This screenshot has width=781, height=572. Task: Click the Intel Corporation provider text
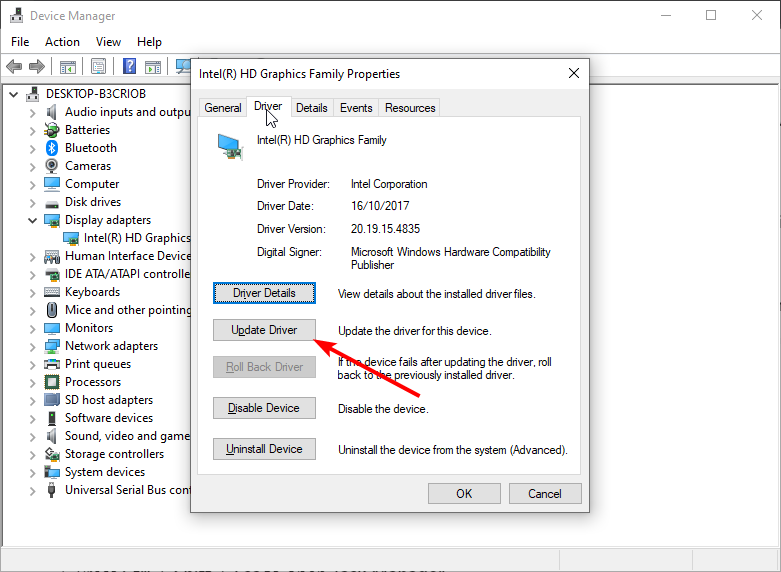(x=389, y=184)
